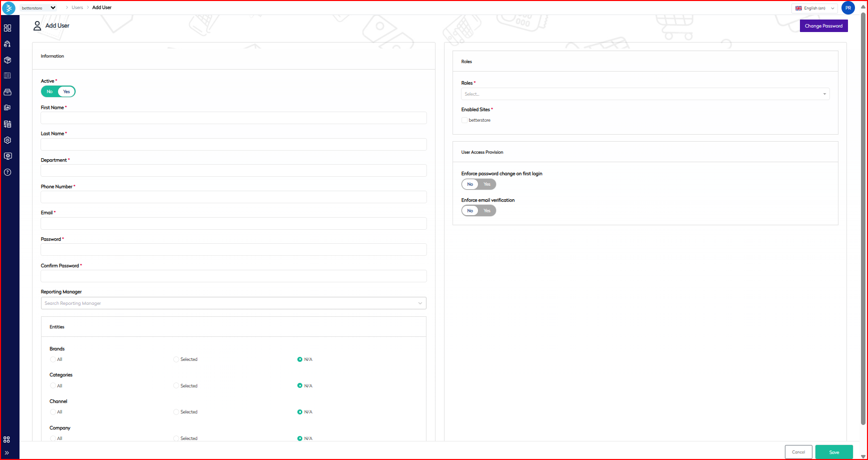The height and width of the screenshot is (460, 868).
Task: Open the settings gear icon in sidebar
Action: click(x=8, y=140)
